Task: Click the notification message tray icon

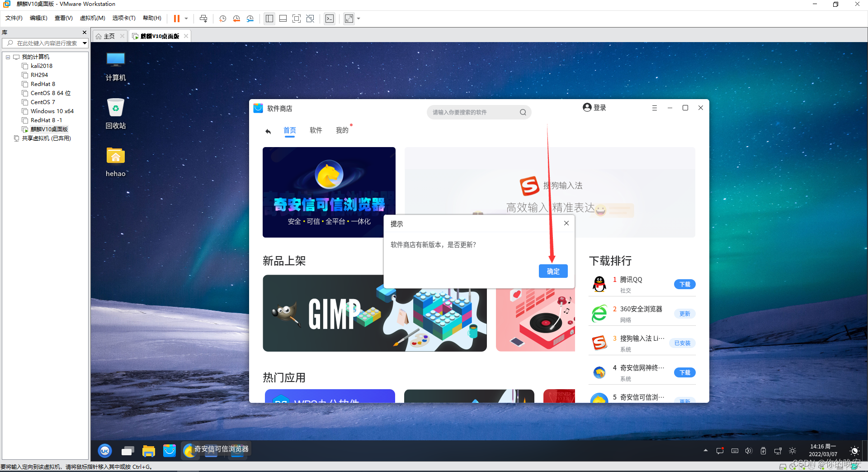Action: pos(720,451)
